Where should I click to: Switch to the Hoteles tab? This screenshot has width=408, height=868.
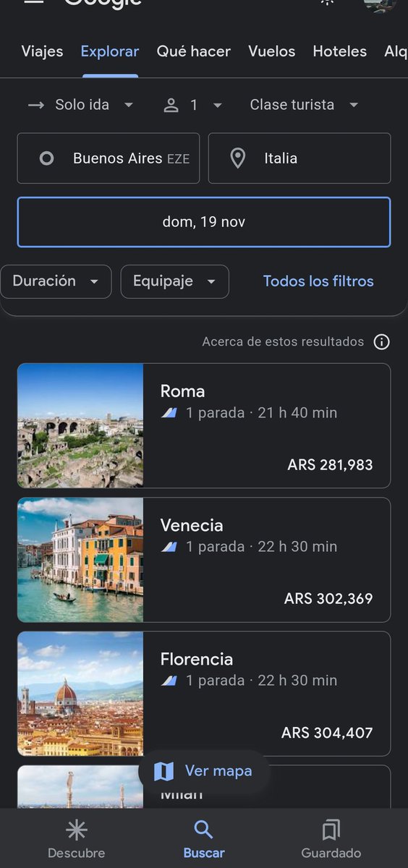pos(340,51)
